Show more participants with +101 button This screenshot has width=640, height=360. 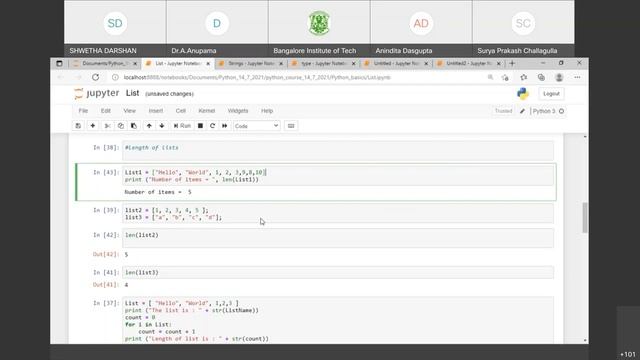tap(628, 354)
